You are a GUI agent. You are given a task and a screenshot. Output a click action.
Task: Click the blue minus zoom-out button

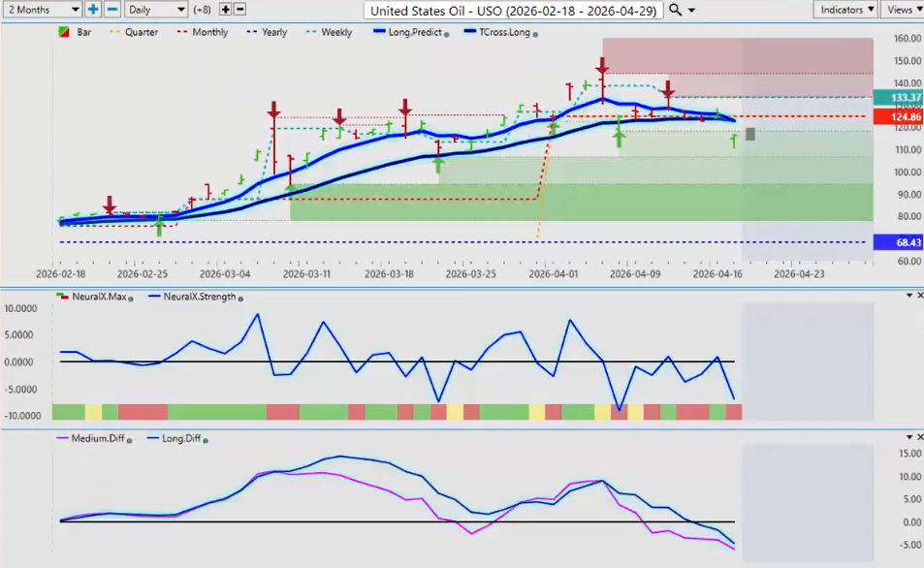pos(112,9)
